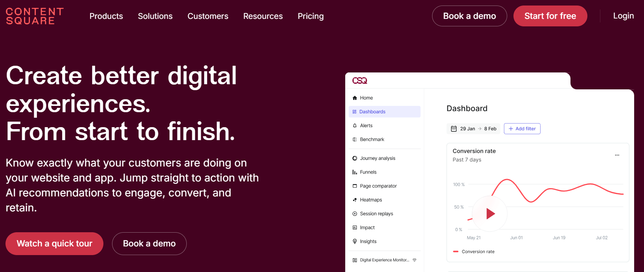Click the Page comparator icon
The width and height of the screenshot is (644, 272).
(x=355, y=185)
